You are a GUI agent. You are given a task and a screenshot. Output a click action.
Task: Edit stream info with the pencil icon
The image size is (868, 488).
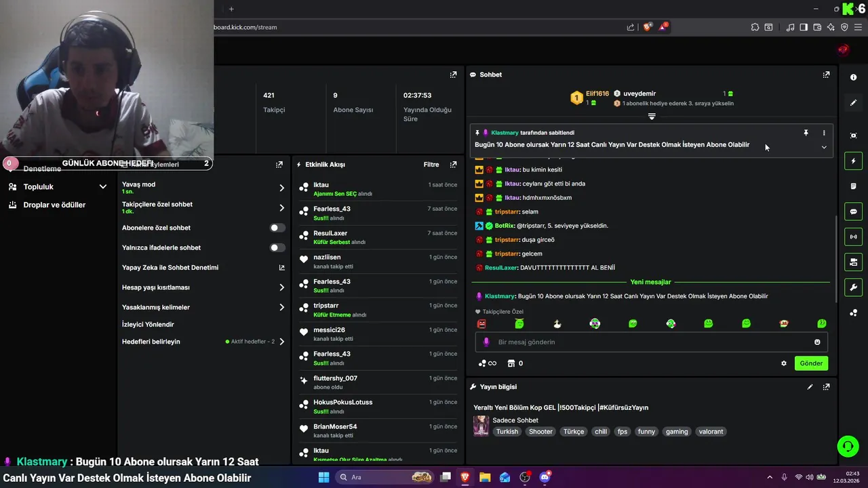point(810,387)
